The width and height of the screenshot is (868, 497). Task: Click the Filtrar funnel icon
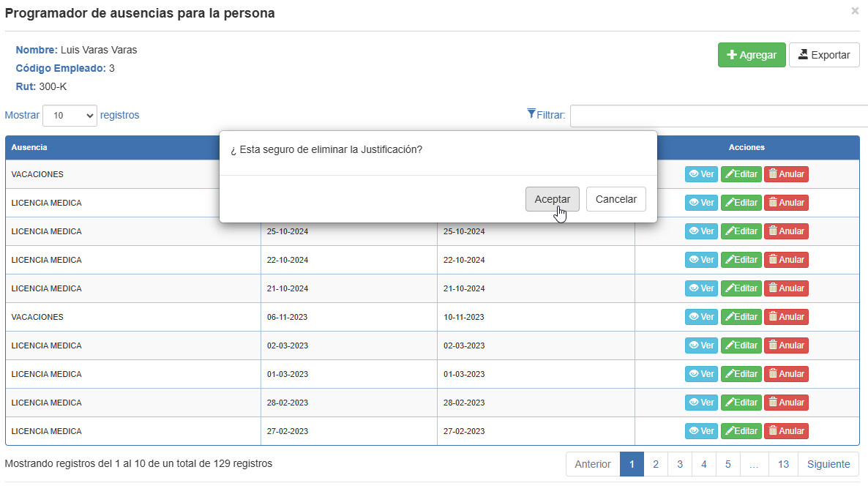click(531, 114)
